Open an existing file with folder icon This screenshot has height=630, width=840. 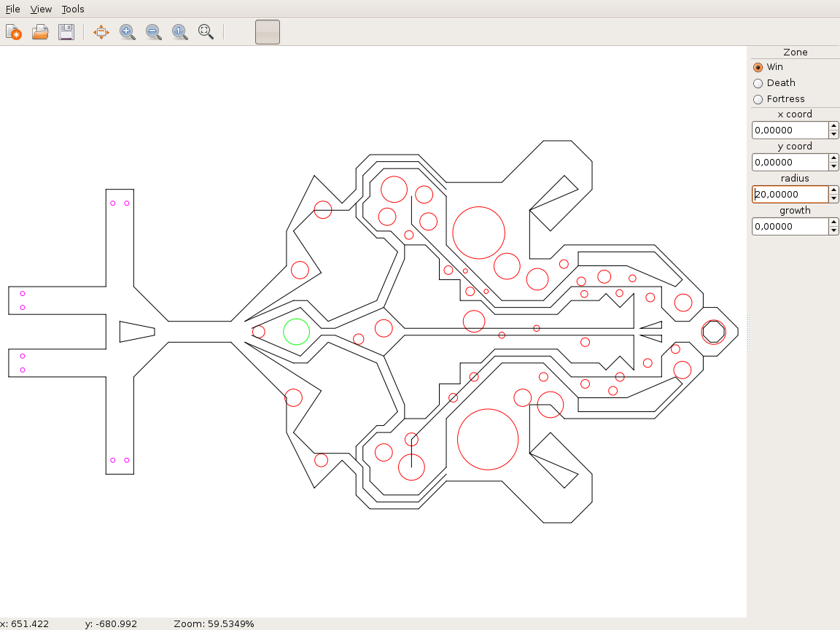point(40,32)
